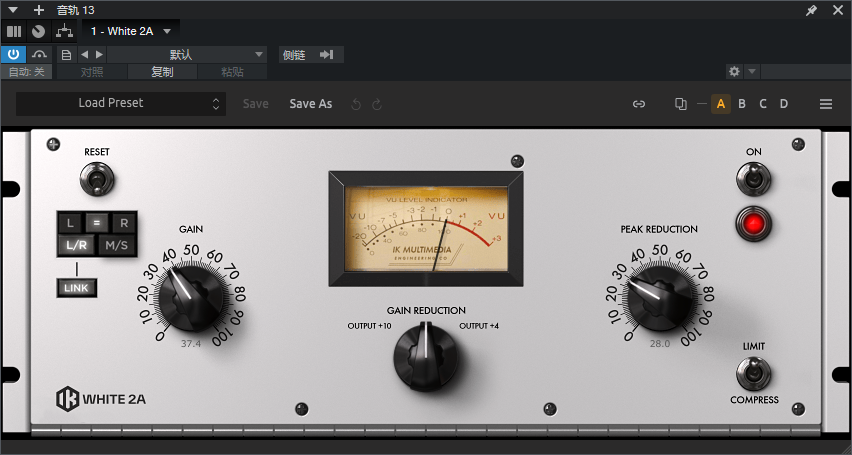Flip the ON power toggle switch
852x455 pixels.
pos(754,179)
